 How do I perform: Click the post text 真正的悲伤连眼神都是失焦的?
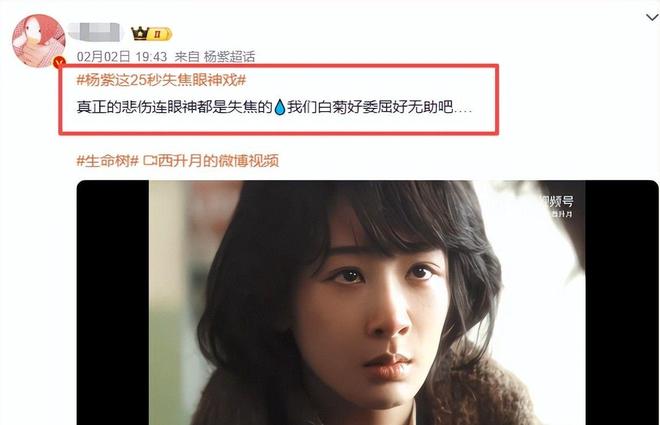(175, 107)
